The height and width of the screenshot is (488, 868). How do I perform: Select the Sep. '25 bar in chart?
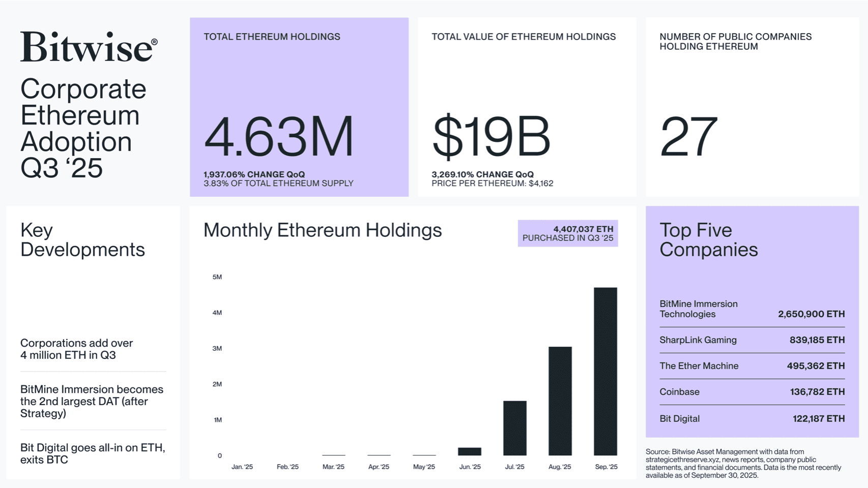(x=605, y=372)
